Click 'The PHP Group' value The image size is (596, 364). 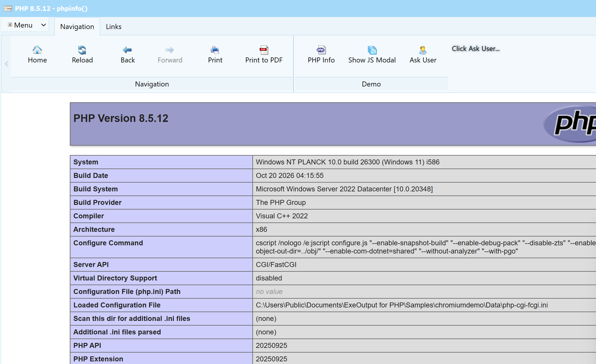click(x=281, y=203)
